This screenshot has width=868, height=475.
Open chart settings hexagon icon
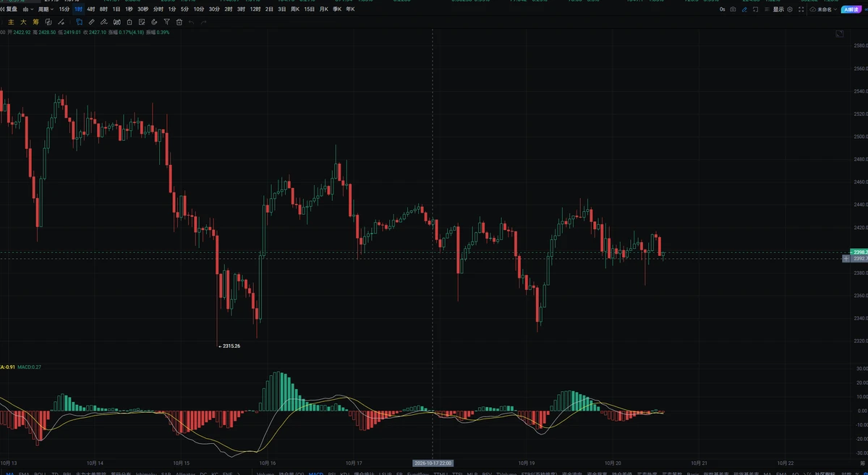[x=790, y=9]
